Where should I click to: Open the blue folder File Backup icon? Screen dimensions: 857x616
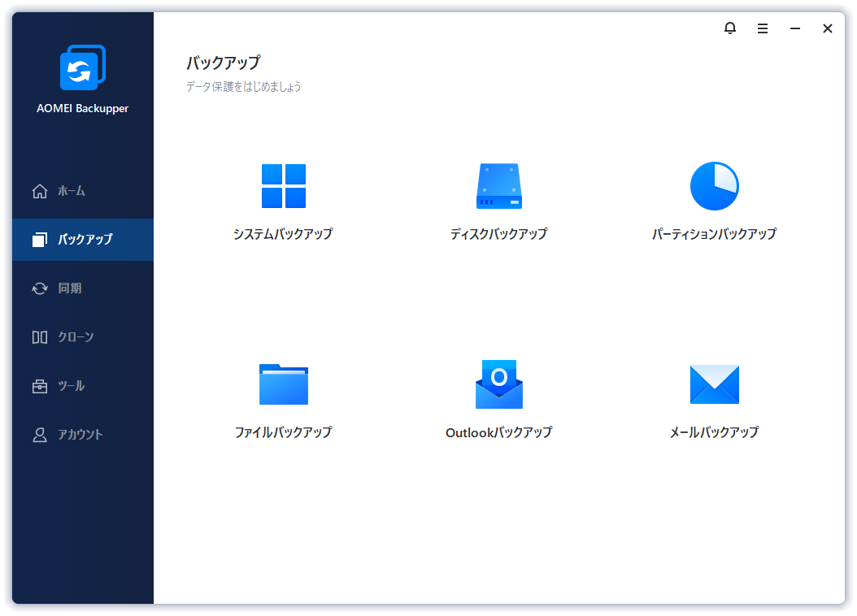click(x=283, y=384)
